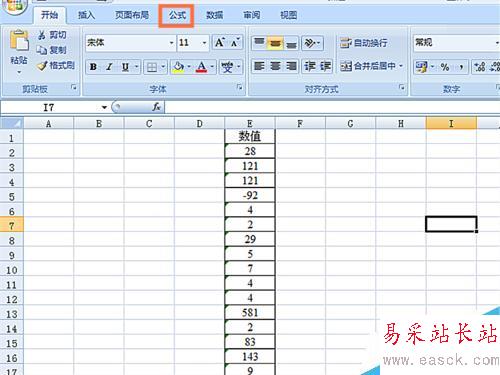Launch Clipboard (剪贴板) dialog launcher
The width and height of the screenshot is (500, 375).
tap(74, 88)
